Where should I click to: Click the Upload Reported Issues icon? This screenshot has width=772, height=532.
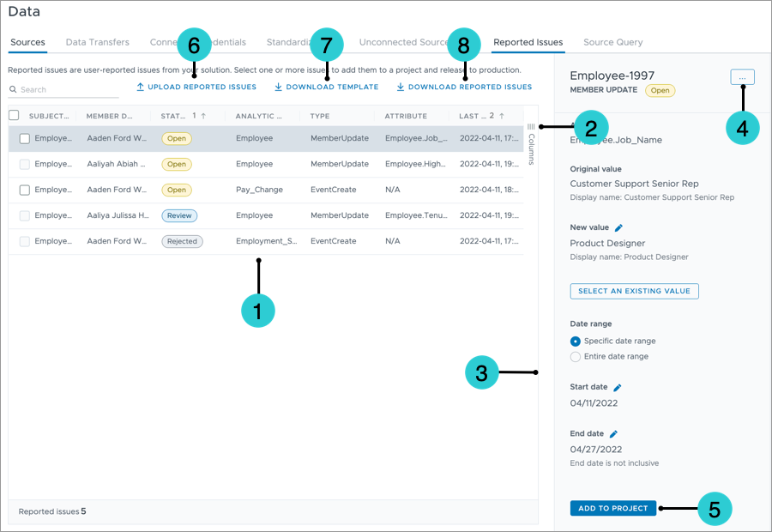[x=140, y=87]
